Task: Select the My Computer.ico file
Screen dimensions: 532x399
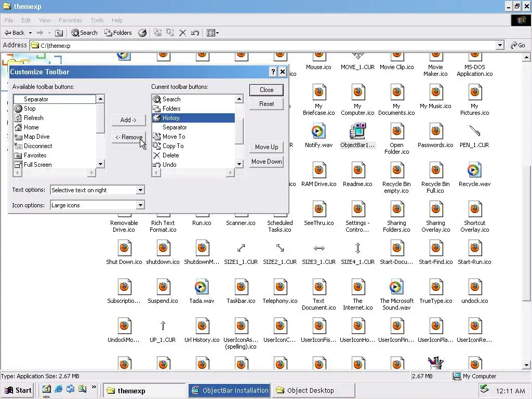Action: tap(357, 100)
